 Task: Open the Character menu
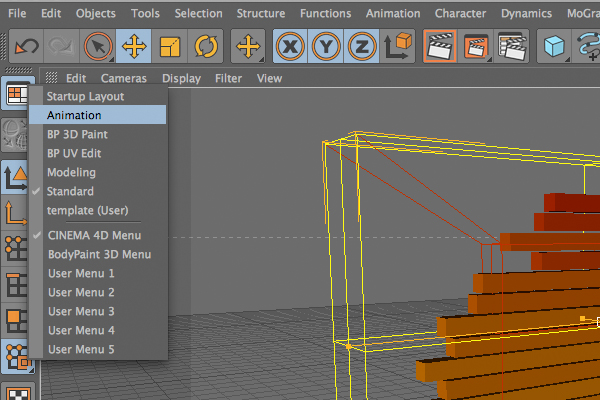click(460, 13)
